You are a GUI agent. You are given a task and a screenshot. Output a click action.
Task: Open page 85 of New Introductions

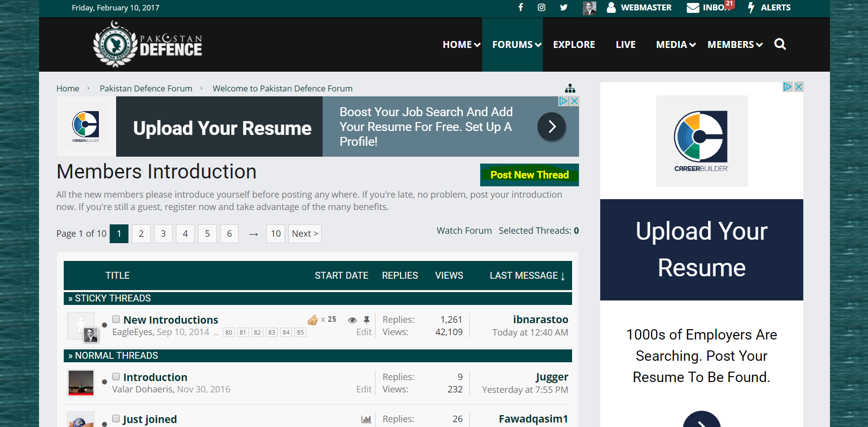coord(300,333)
